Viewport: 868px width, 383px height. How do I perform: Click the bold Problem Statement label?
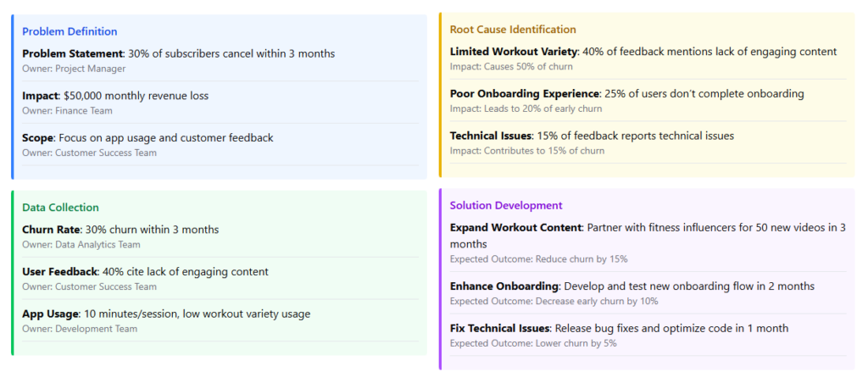tap(73, 53)
